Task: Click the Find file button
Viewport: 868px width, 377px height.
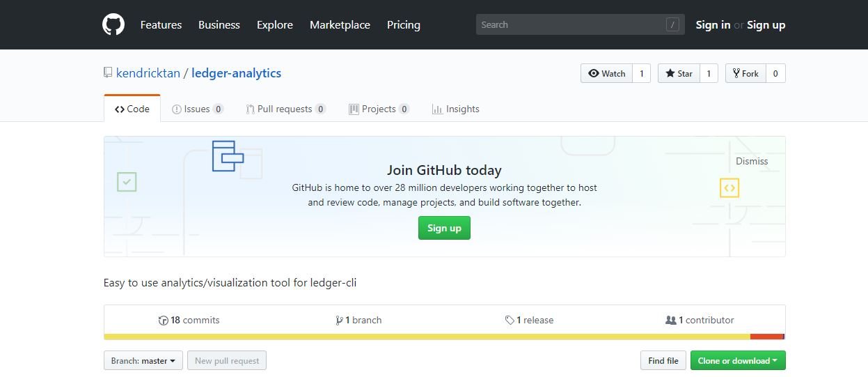Action: (663, 360)
